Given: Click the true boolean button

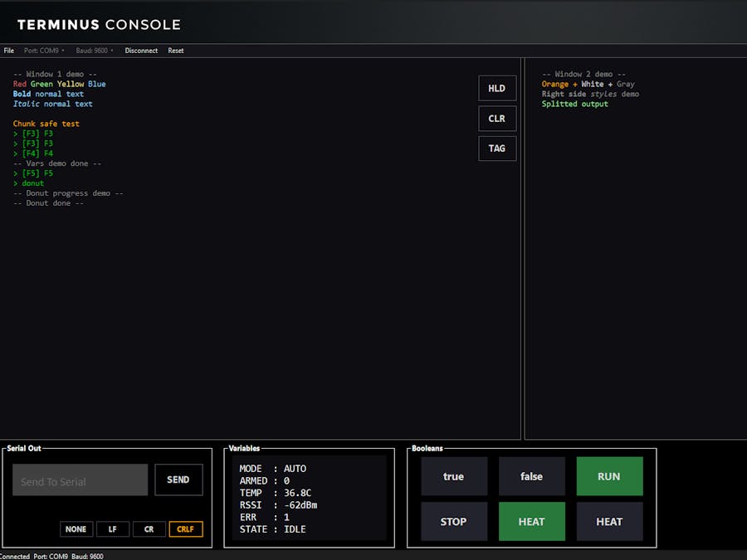Looking at the screenshot, I should tap(454, 476).
